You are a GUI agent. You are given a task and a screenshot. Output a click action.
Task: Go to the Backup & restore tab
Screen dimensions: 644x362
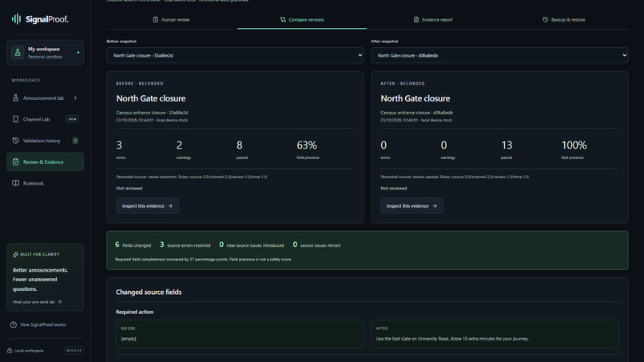point(563,20)
